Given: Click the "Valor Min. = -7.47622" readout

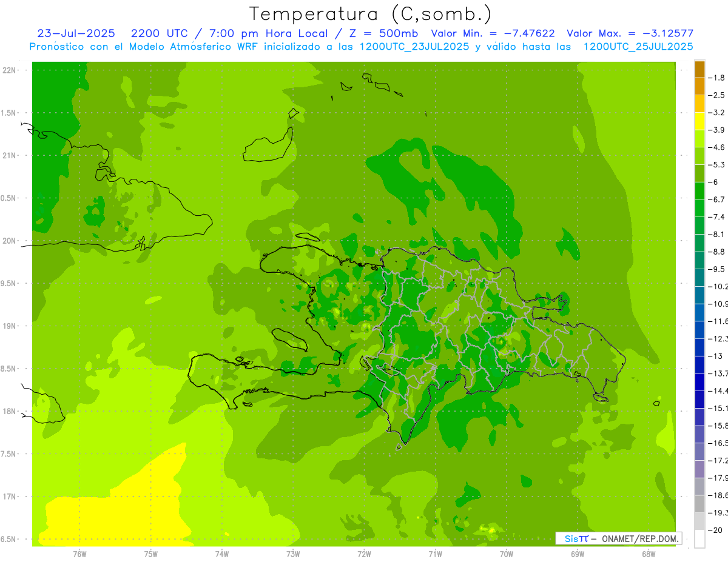Looking at the screenshot, I should [x=493, y=33].
